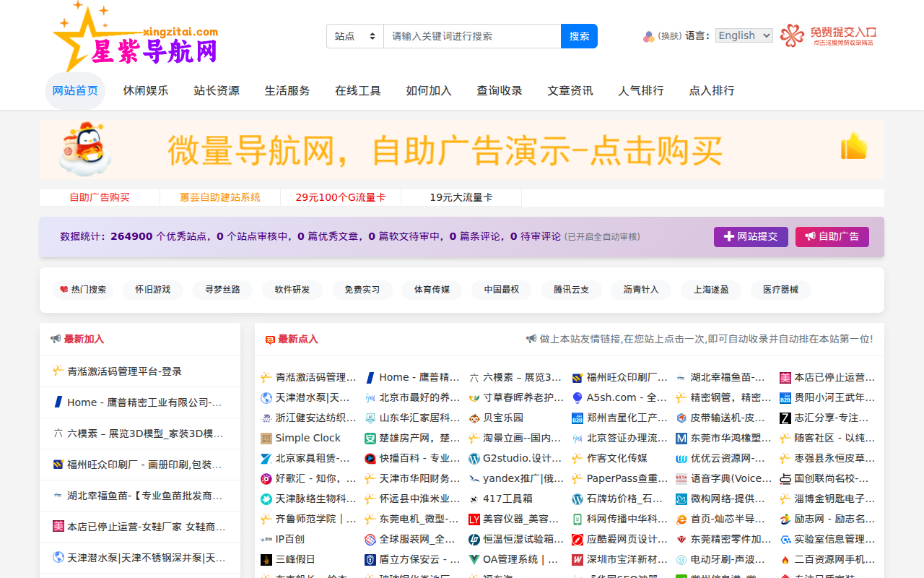Viewport: 924px width, 578px height.
Task: Open the 站点 search type dropdown
Action: [x=354, y=35]
